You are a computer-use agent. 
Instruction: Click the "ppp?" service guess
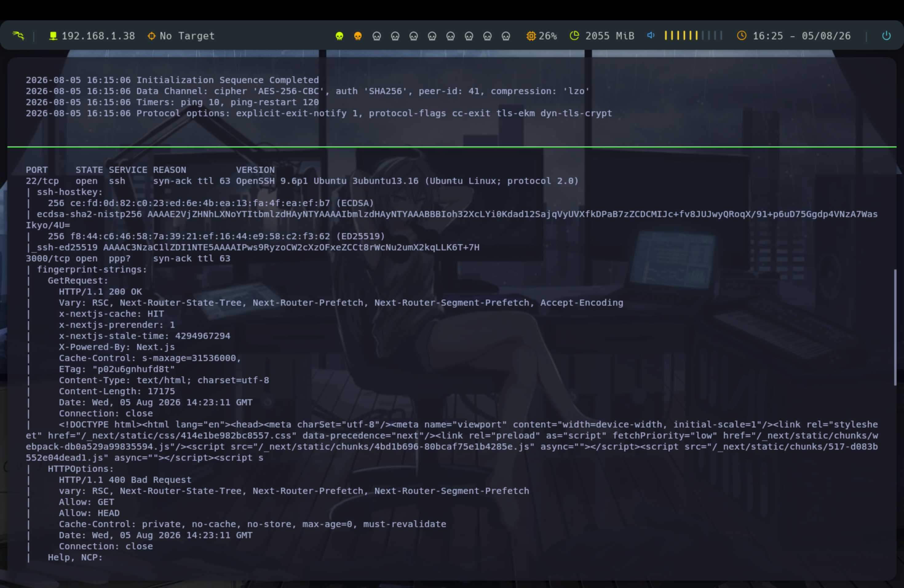(x=120, y=258)
